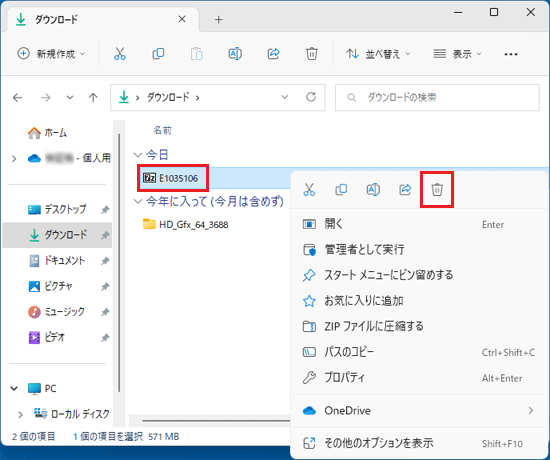The image size is (550, 460).
Task: Click the cut scissors icon in context menu
Action: coord(309,189)
